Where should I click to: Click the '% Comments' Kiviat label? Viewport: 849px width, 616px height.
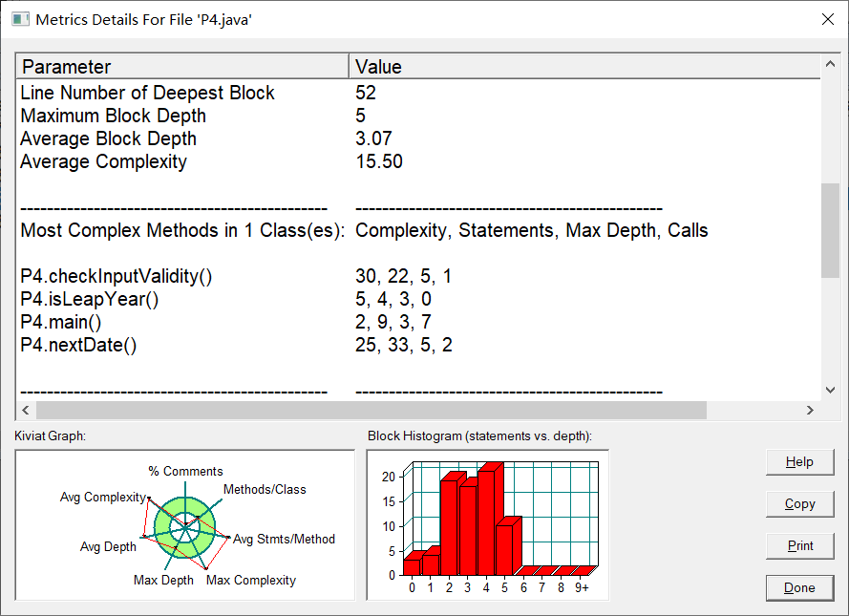[185, 471]
